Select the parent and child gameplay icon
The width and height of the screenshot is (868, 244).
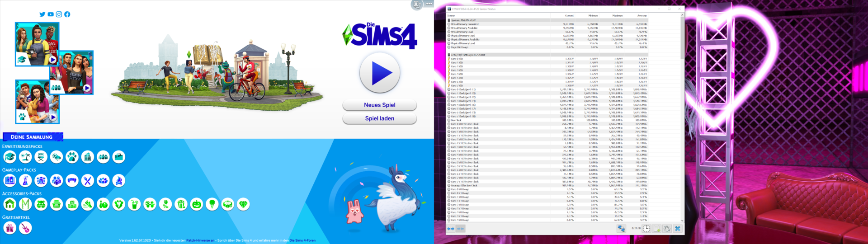[x=57, y=181]
